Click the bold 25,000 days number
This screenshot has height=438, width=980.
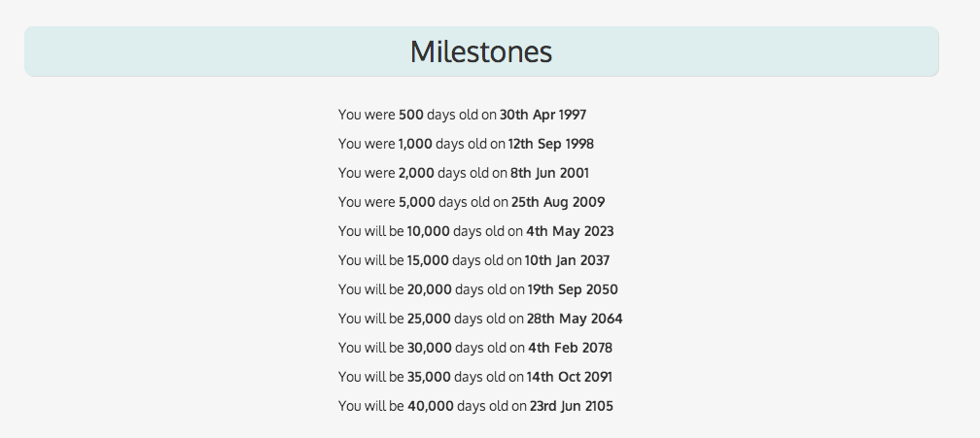pyautogui.click(x=429, y=319)
